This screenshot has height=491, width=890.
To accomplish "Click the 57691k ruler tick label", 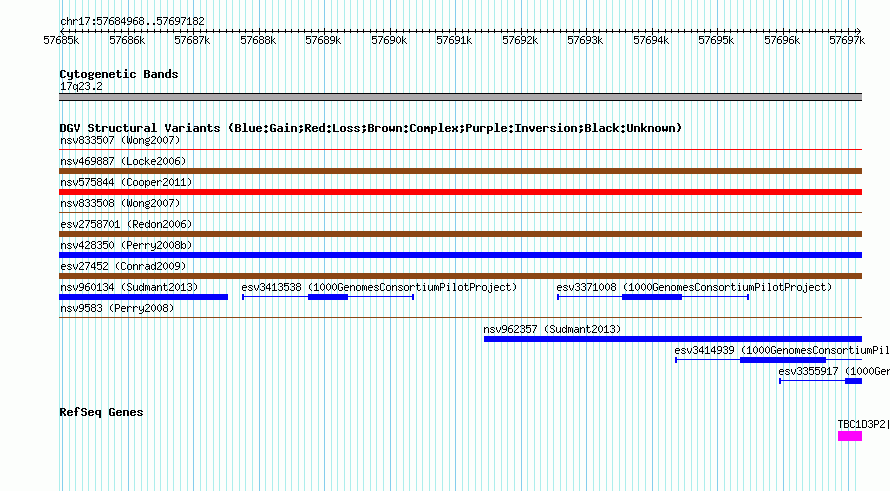I will [455, 40].
